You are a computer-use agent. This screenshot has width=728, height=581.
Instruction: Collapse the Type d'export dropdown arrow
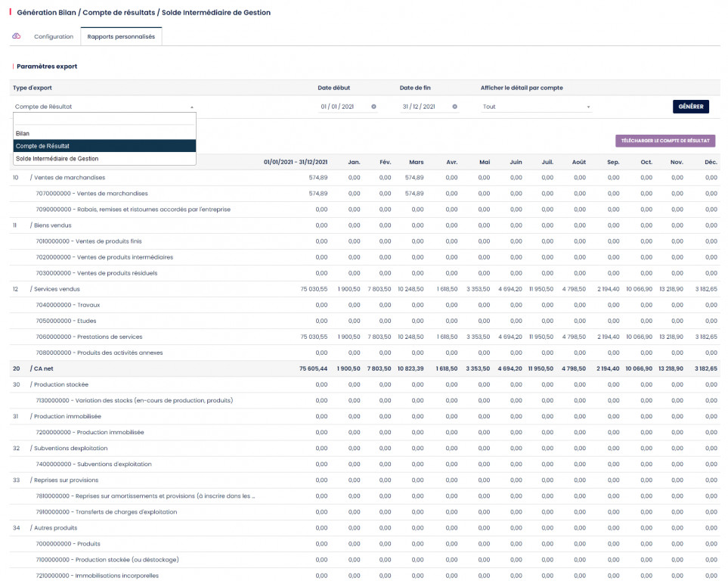click(x=191, y=107)
